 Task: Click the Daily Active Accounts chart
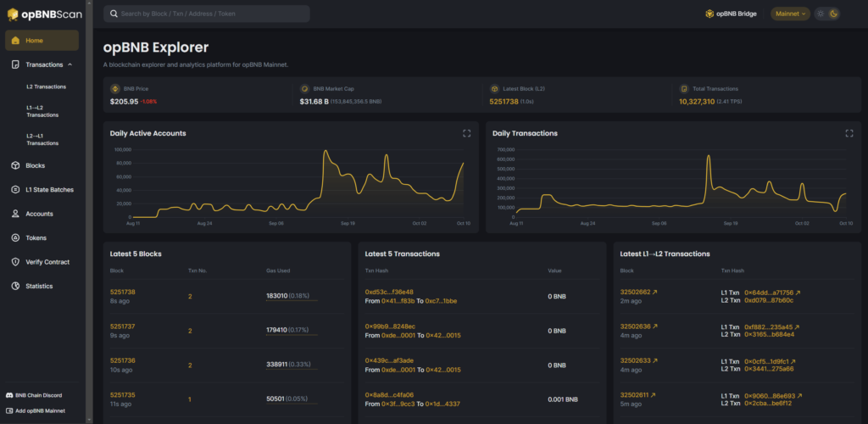(x=298, y=184)
